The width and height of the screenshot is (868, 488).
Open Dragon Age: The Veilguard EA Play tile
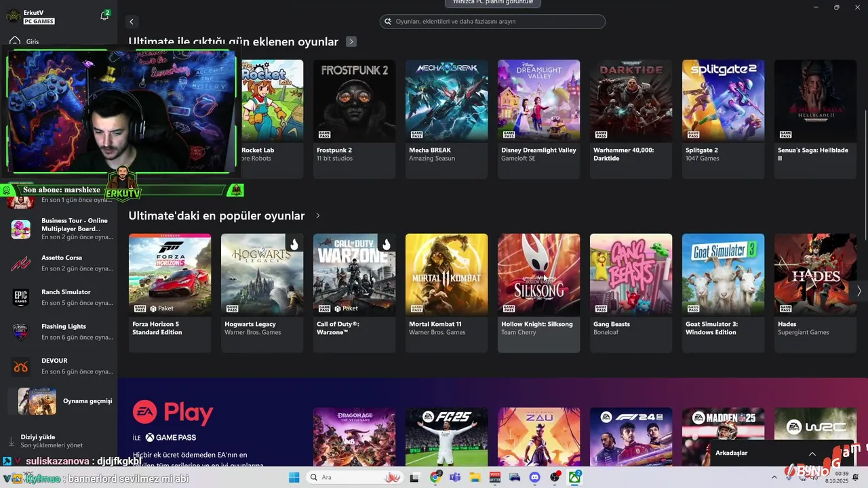(x=354, y=436)
